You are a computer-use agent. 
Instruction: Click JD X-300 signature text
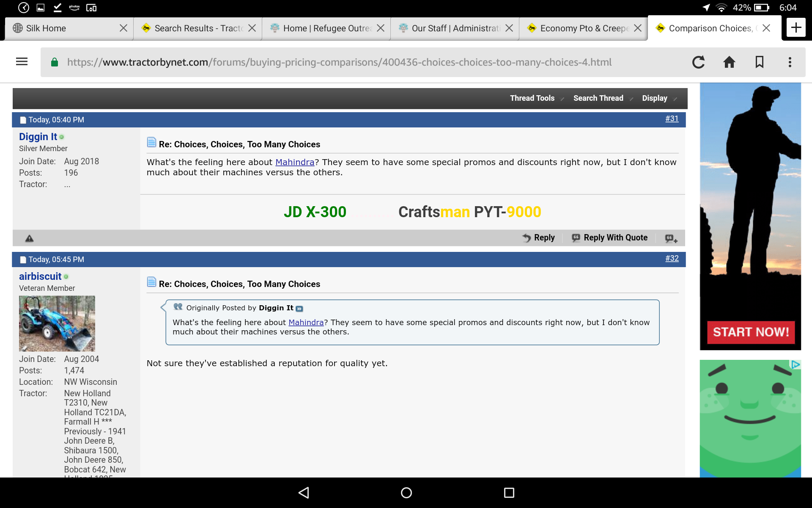pyautogui.click(x=315, y=212)
